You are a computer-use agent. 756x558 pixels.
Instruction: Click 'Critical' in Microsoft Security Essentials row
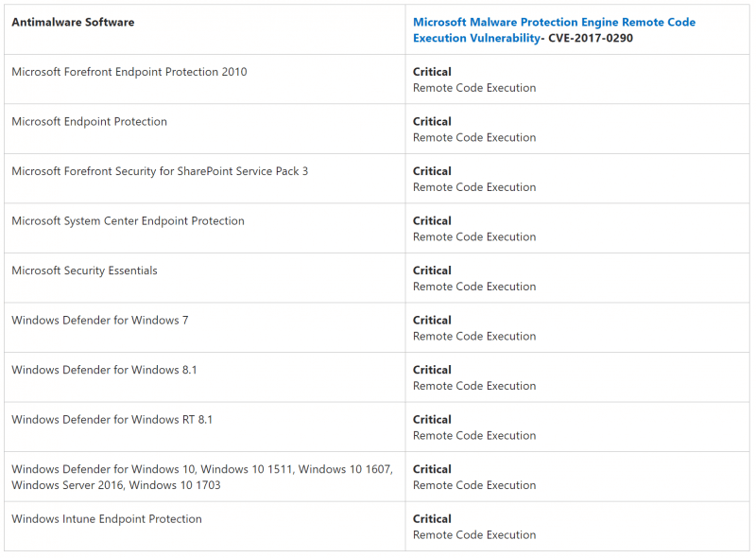pyautogui.click(x=432, y=270)
